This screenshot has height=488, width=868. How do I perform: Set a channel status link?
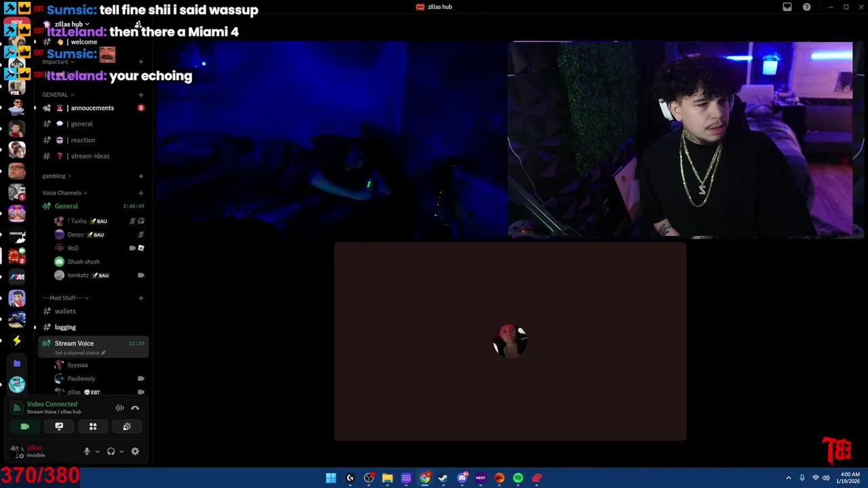point(80,353)
